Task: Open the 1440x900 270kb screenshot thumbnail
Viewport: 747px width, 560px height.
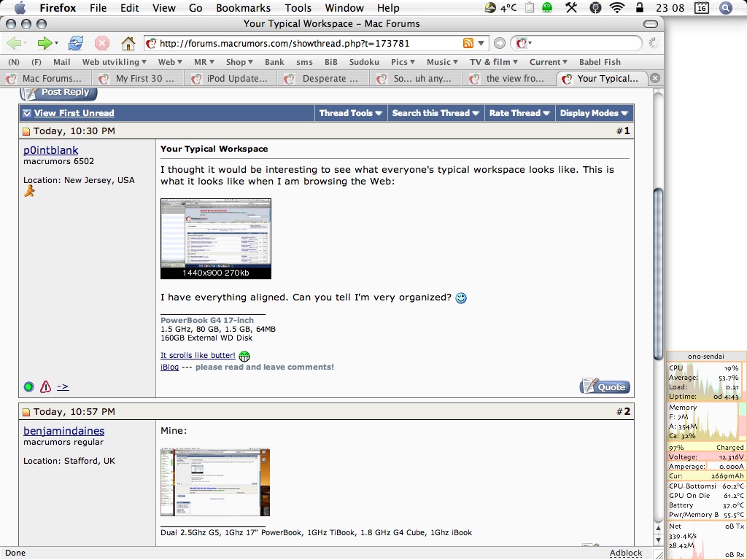Action: point(216,238)
